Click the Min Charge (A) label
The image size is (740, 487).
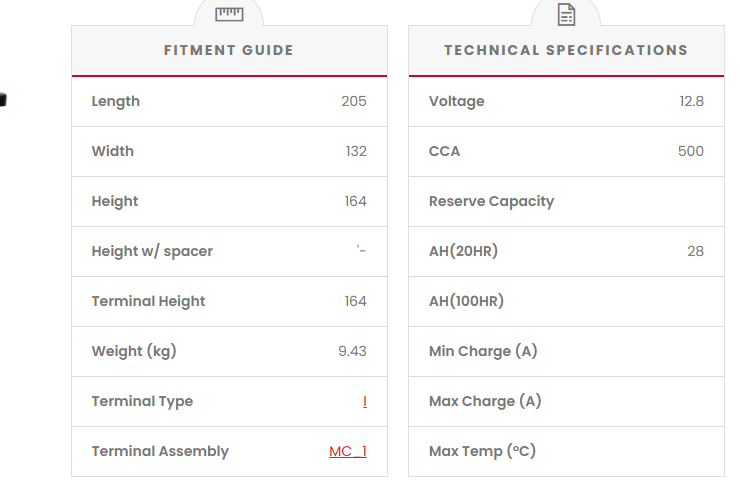pos(483,351)
